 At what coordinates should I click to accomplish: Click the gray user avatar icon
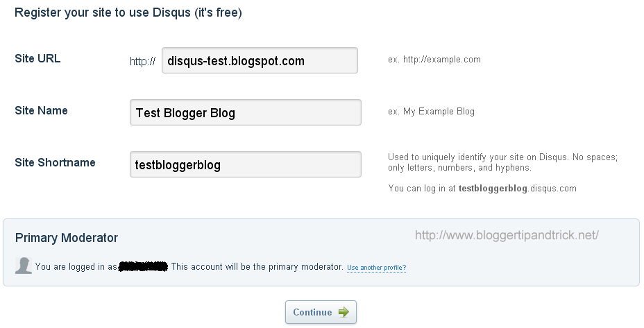(24, 266)
